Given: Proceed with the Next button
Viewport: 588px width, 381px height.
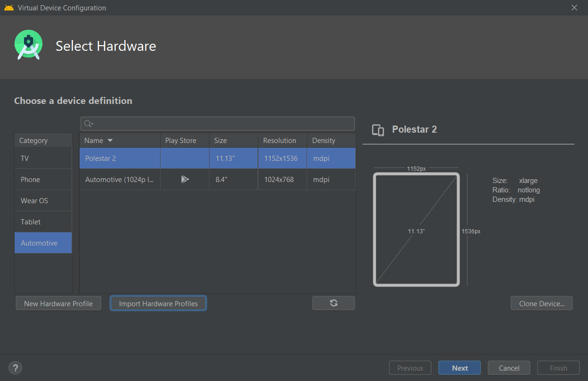Looking at the screenshot, I should coord(459,368).
